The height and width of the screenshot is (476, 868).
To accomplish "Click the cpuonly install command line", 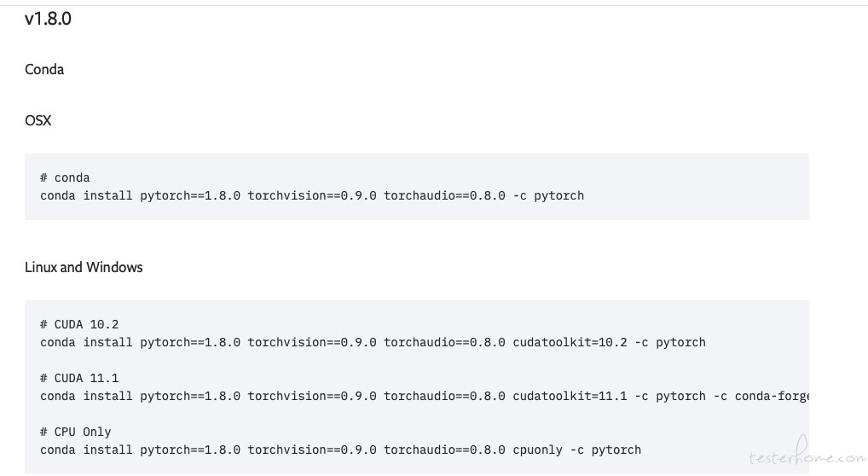I will click(x=340, y=450).
